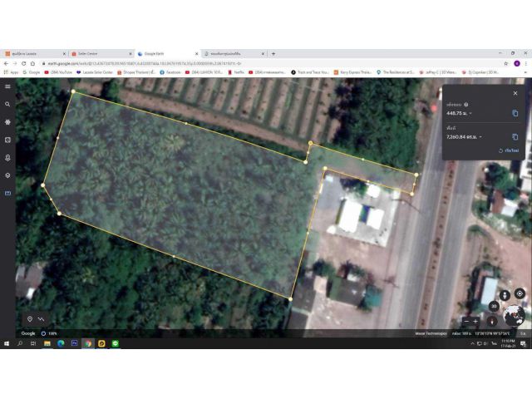The width and height of the screenshot is (532, 399).
Task: Open Chrome three-dot menu
Action: click(526, 63)
